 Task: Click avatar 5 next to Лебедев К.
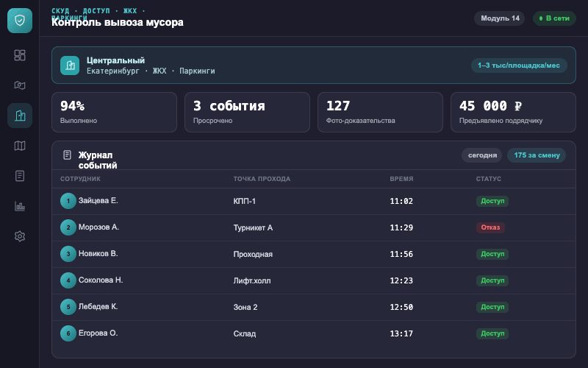[x=68, y=307]
